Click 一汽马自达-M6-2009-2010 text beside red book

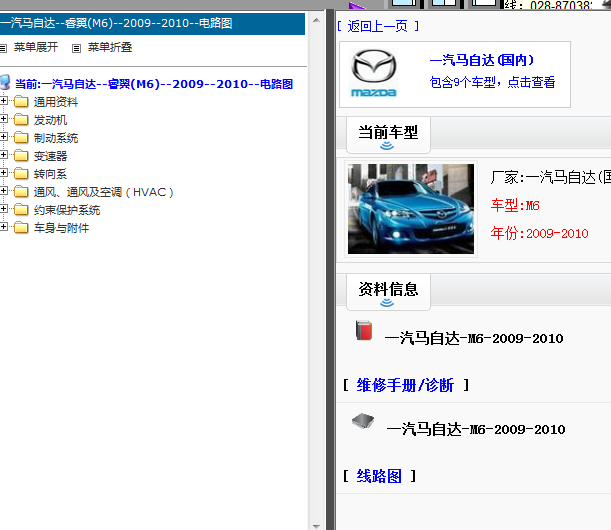474,338
